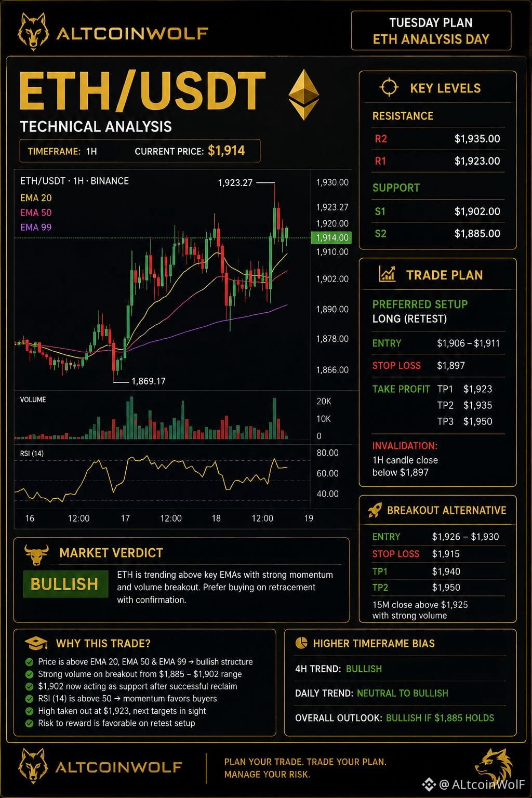Click the '15M close above $1,925' note
Screen dimensions: 532x798
pyautogui.click(x=420, y=605)
